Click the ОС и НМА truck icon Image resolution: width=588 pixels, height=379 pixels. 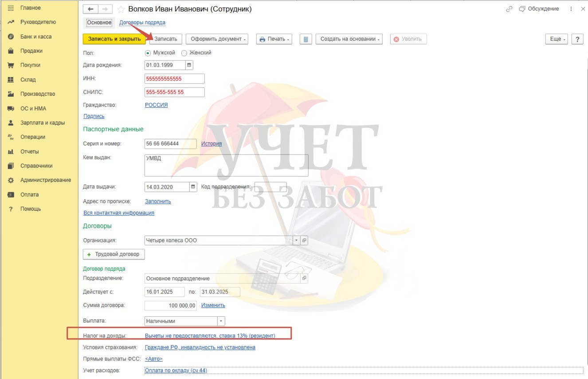pyautogui.click(x=11, y=109)
